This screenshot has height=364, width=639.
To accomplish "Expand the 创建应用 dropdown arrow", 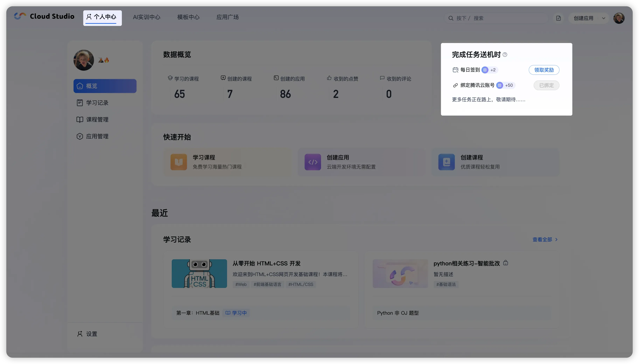I will click(603, 18).
